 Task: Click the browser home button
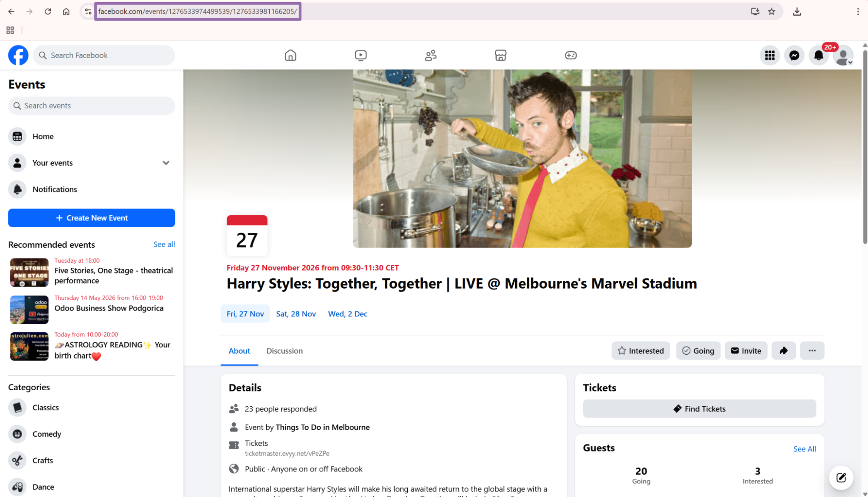tap(66, 12)
